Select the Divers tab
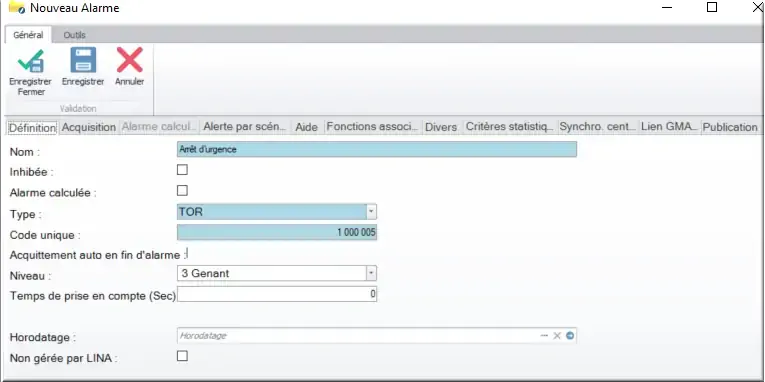The height and width of the screenshot is (382, 765). pos(441,127)
